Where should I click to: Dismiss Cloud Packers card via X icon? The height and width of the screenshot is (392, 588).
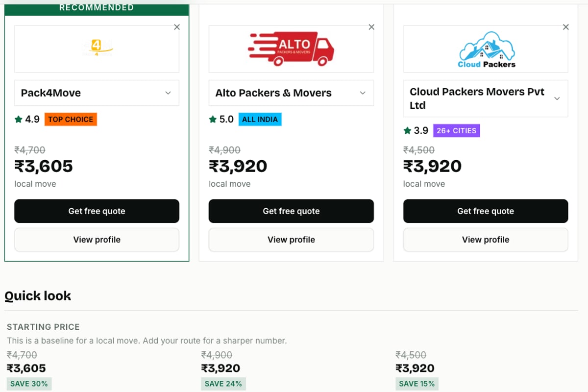pos(566,27)
